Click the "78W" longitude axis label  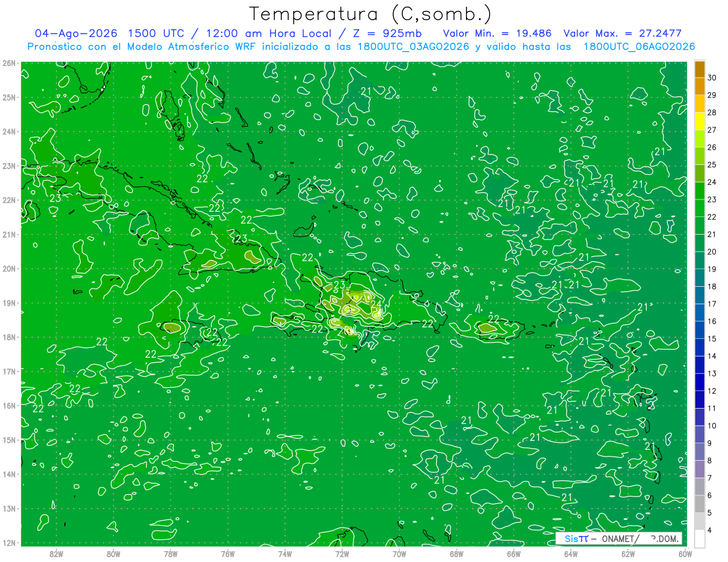point(170,554)
